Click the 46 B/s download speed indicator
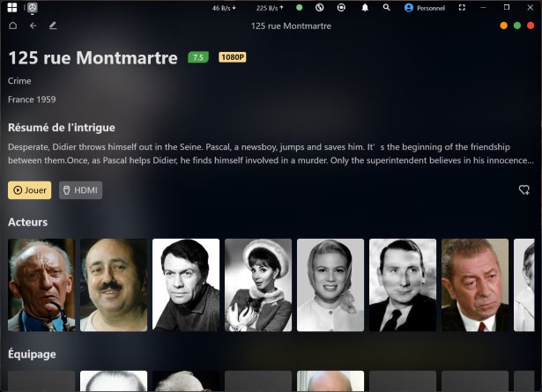Screen dimensions: 542x392 [x=224, y=8]
